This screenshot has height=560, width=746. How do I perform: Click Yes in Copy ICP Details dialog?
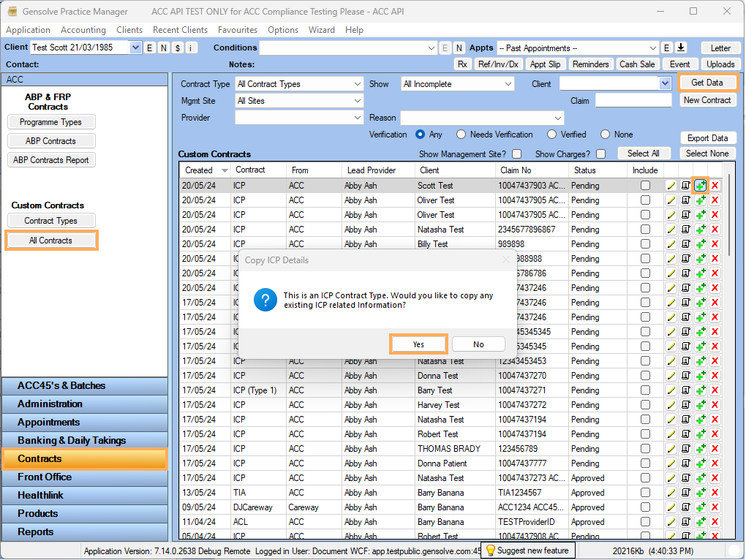418,344
